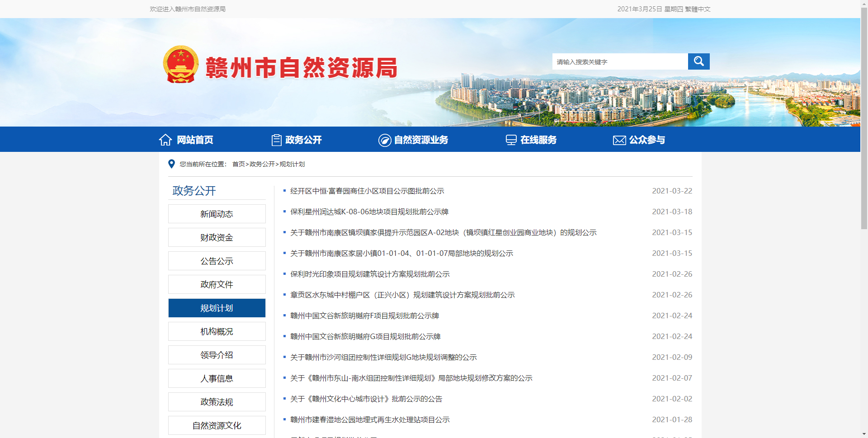Click the location pin breadcrumb icon
Screen dimensions: 868x438
[x=171, y=164]
